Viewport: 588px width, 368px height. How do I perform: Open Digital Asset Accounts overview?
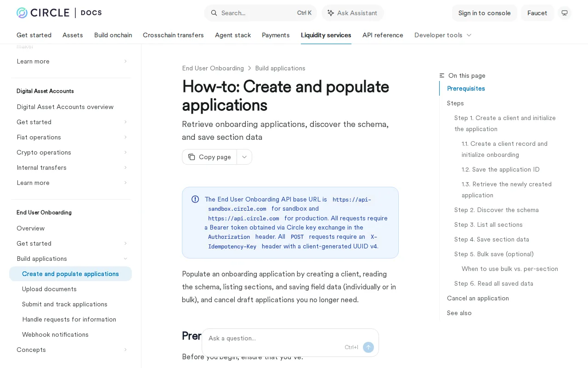(65, 107)
